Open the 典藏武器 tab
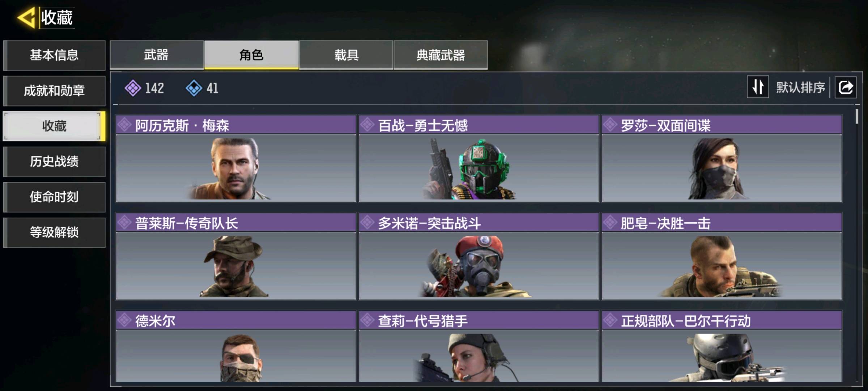The width and height of the screenshot is (868, 391). (441, 55)
